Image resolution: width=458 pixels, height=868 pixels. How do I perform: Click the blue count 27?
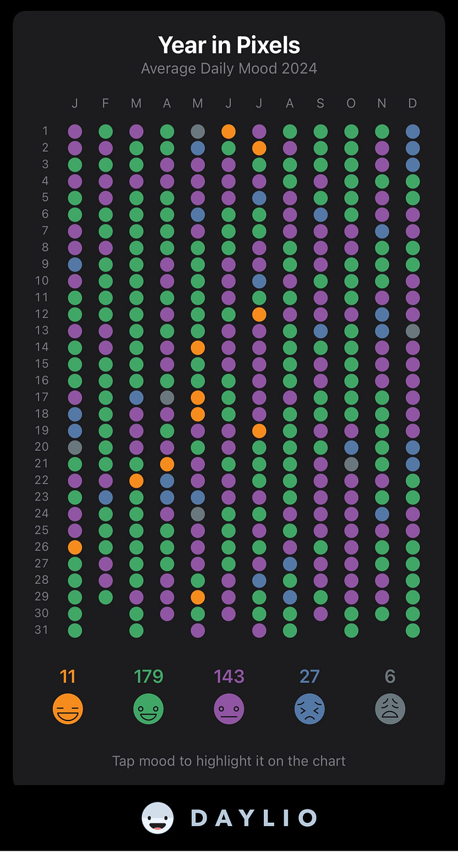[x=310, y=676]
